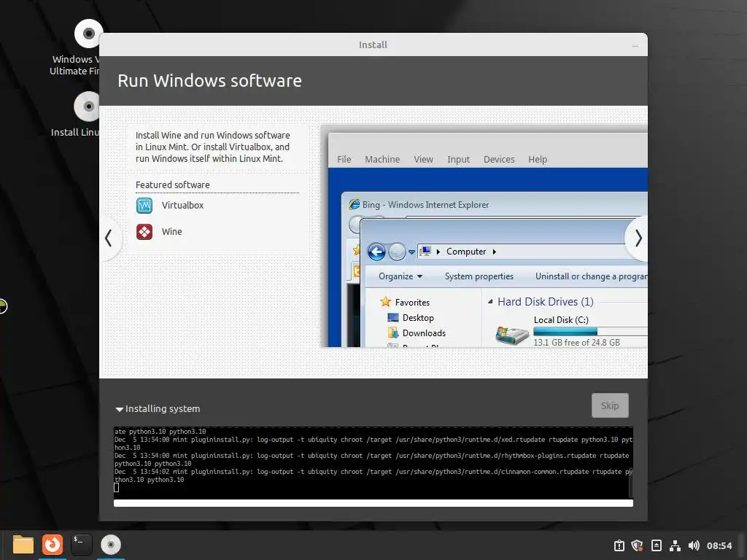747x560 pixels.
Task: Open the Files folder in the taskbar
Action: (23, 545)
